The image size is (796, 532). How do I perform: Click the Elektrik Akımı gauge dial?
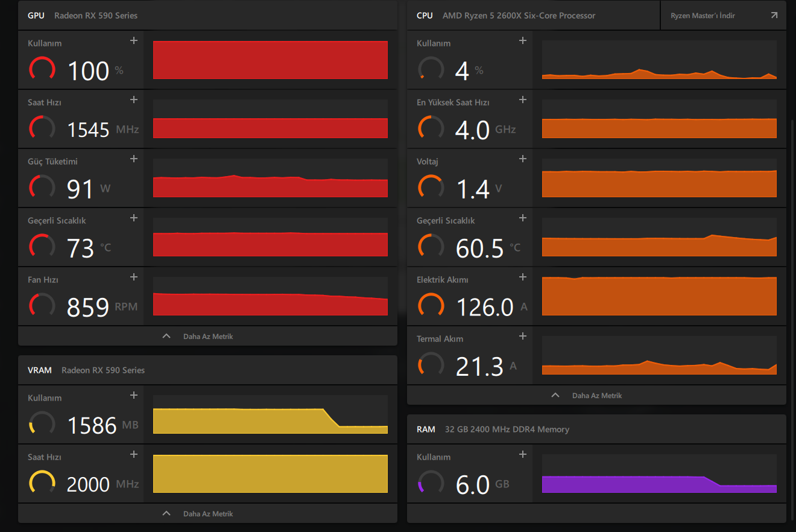click(x=431, y=305)
